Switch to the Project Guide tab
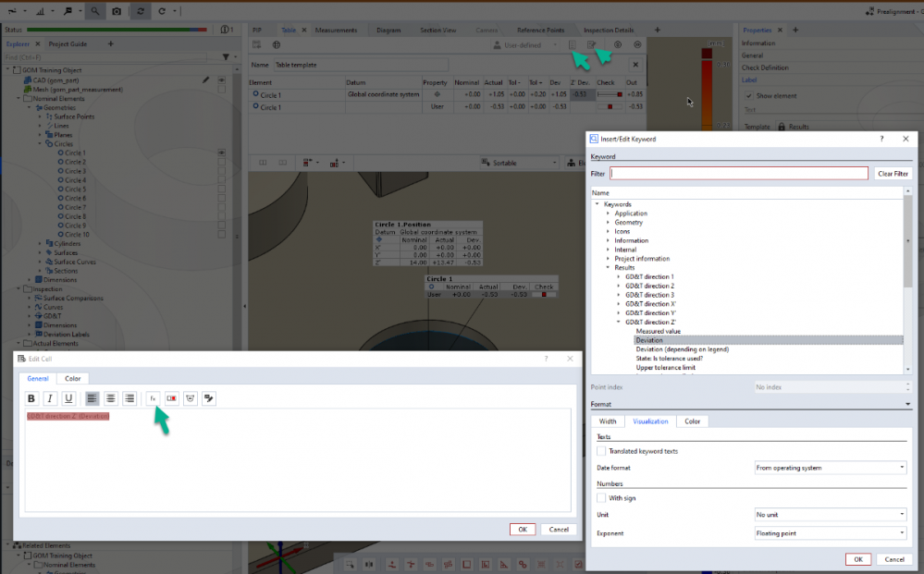Image resolution: width=924 pixels, height=574 pixels. click(x=68, y=43)
